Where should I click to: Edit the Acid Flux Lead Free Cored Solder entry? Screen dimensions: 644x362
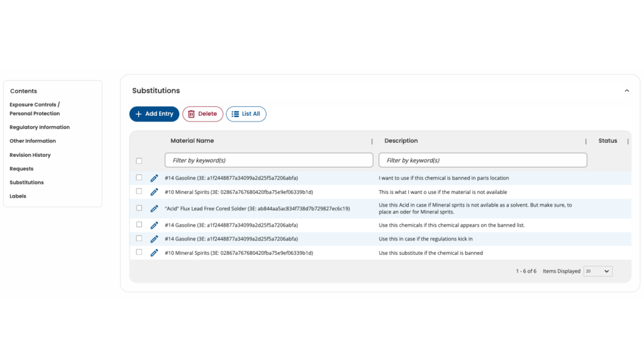click(154, 208)
